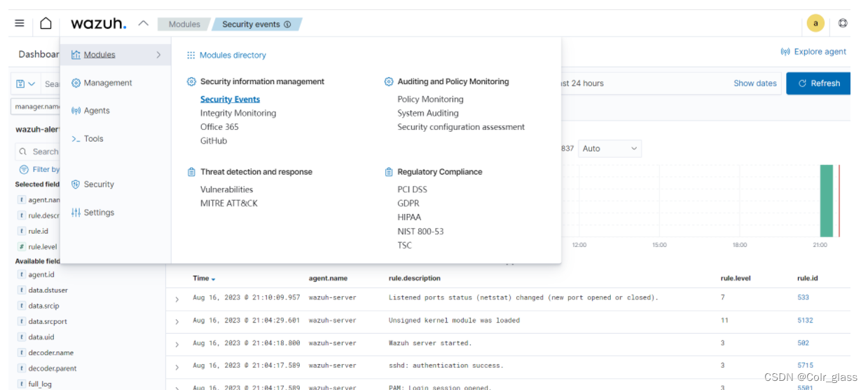
Task: Select full_log field
Action: pyautogui.click(x=40, y=384)
